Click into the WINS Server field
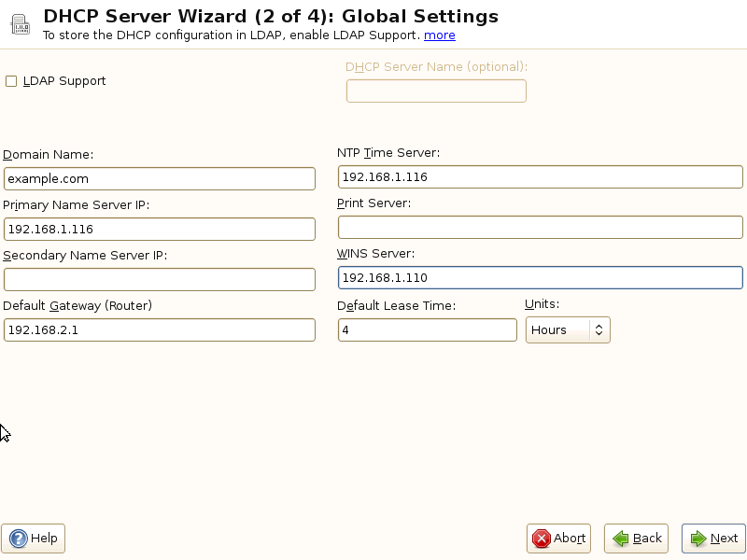The width and height of the screenshot is (747, 560). coord(541,278)
